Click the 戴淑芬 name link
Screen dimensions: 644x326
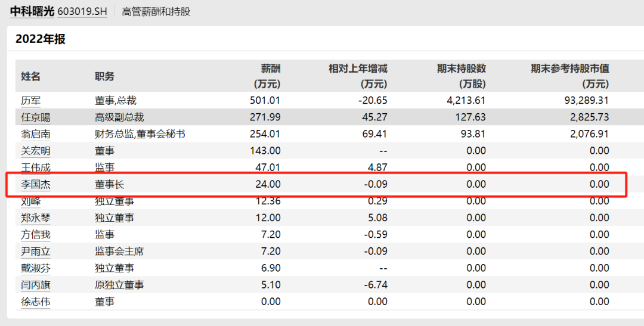click(36, 268)
